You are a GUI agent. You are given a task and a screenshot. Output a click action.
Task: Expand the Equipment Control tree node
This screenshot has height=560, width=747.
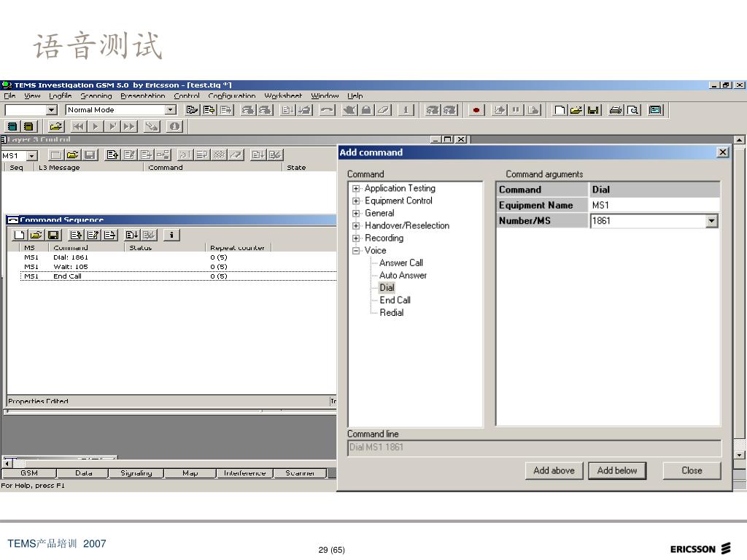tap(356, 201)
